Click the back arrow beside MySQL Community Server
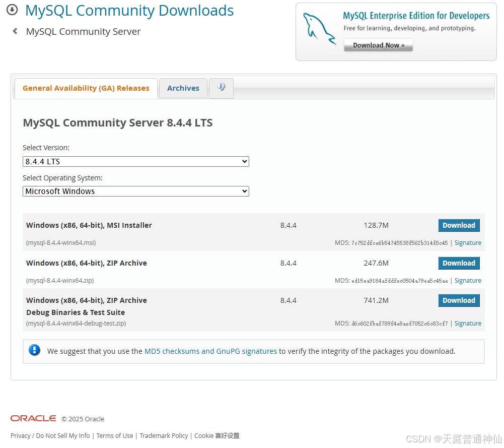This screenshot has height=448, width=504. point(14,31)
